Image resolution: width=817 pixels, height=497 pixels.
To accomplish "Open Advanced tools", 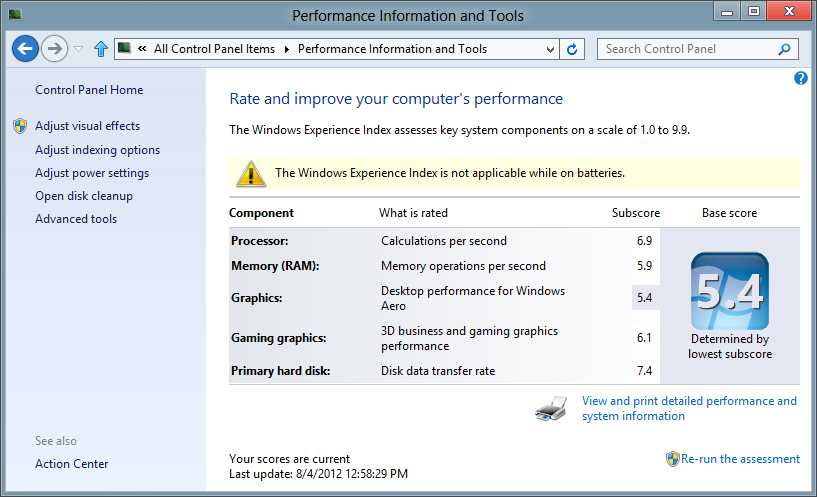I will 76,219.
